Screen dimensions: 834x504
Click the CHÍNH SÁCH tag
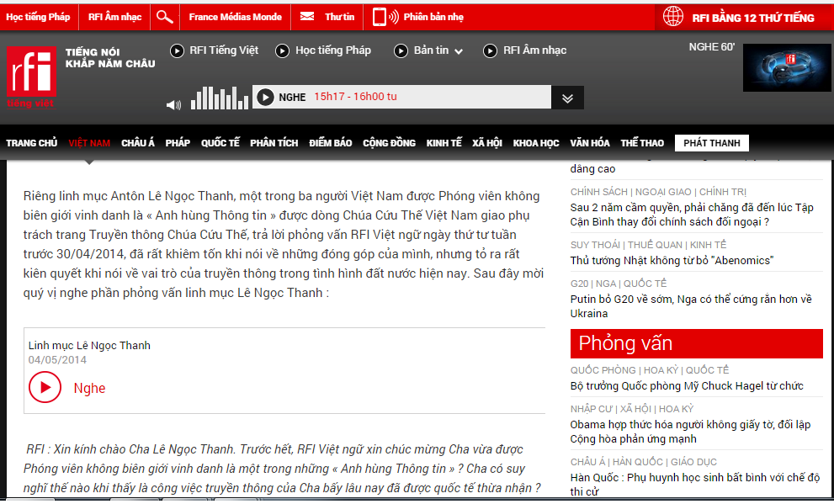598,192
